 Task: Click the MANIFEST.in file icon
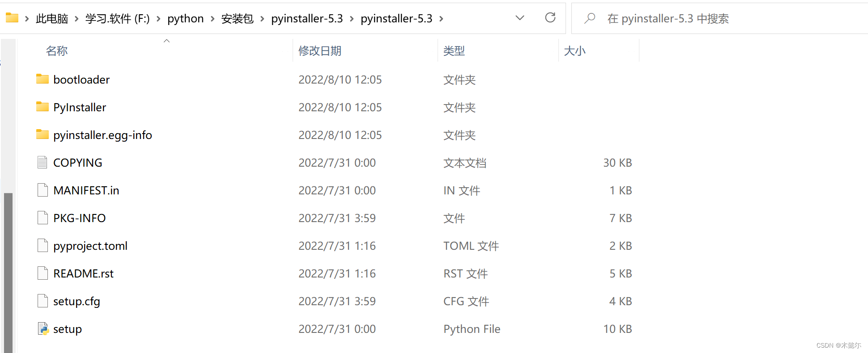pyautogui.click(x=43, y=190)
